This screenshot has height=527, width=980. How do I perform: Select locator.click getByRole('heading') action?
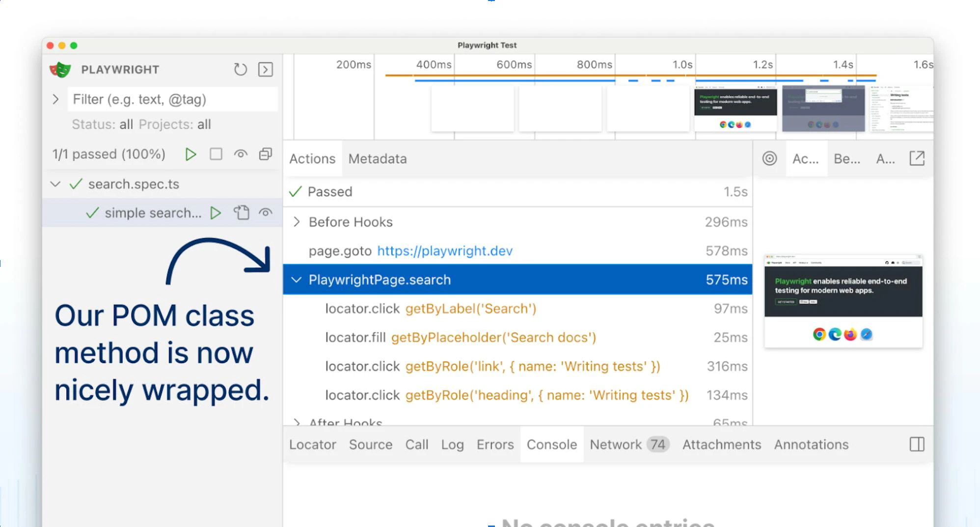517,395
